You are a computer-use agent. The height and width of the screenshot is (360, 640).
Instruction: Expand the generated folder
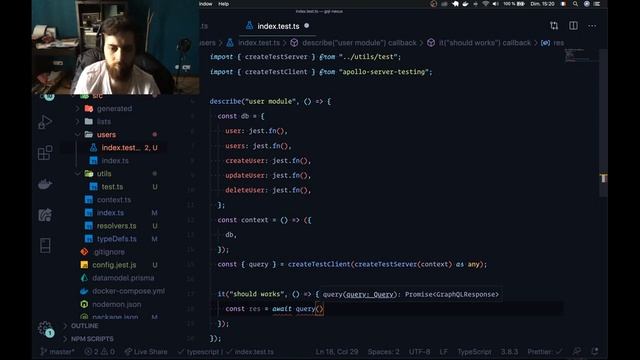click(114, 109)
